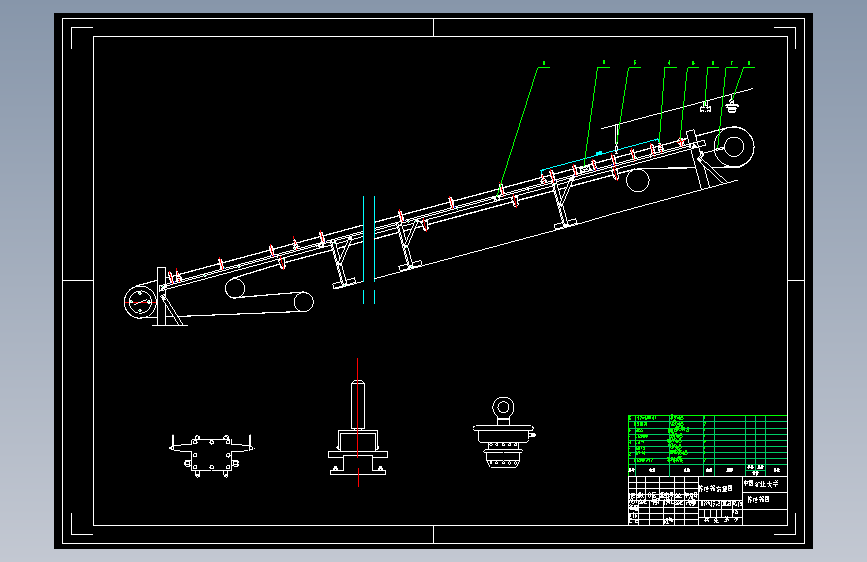Select the cyan vertical break lines on conveyor
The image size is (867, 562).
(369, 250)
